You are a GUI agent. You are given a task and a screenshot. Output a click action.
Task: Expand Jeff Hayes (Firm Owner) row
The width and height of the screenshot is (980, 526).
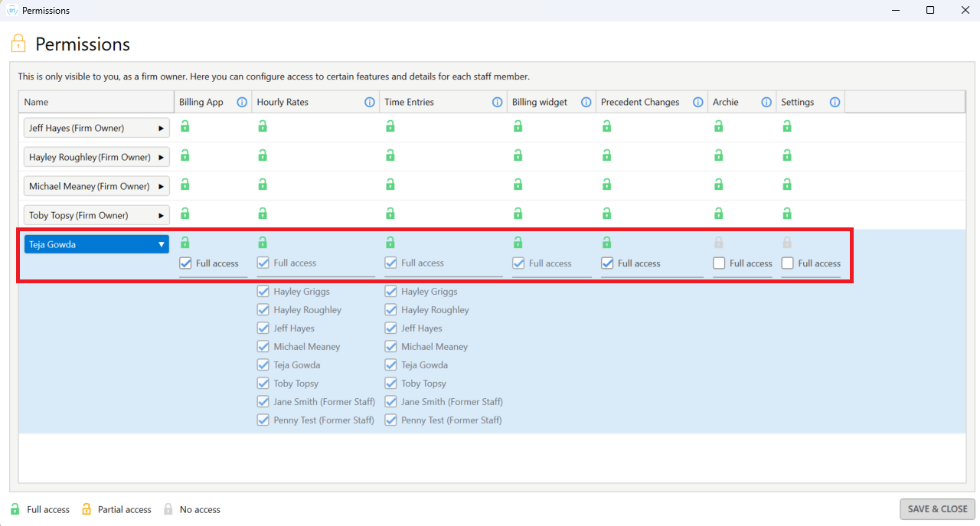pos(161,128)
